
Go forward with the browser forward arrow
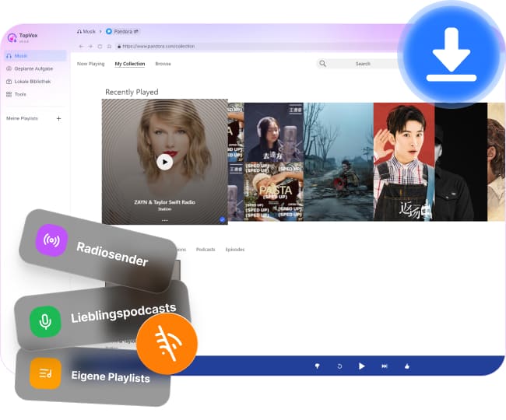[x=90, y=47]
